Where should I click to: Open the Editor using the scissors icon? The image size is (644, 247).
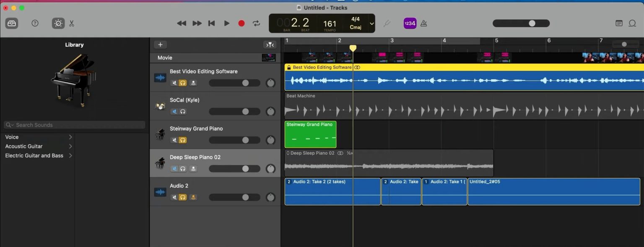click(x=71, y=23)
